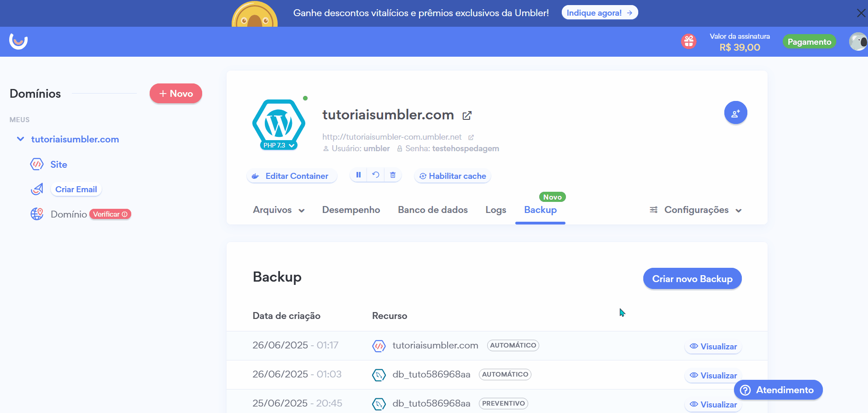Click the R$ 39,00 subscription value
The height and width of the screenshot is (413, 868).
point(740,47)
